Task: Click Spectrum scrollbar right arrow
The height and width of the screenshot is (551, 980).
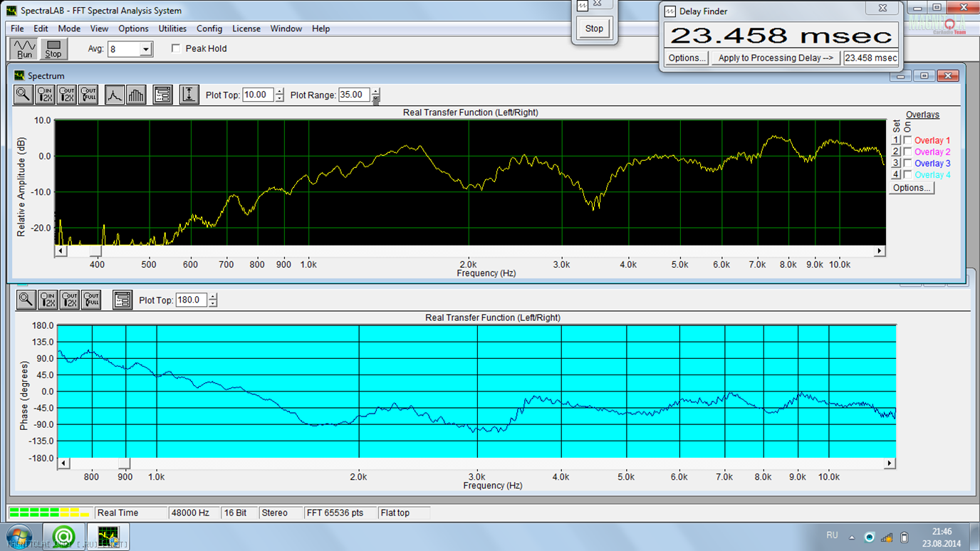Action: [x=880, y=251]
